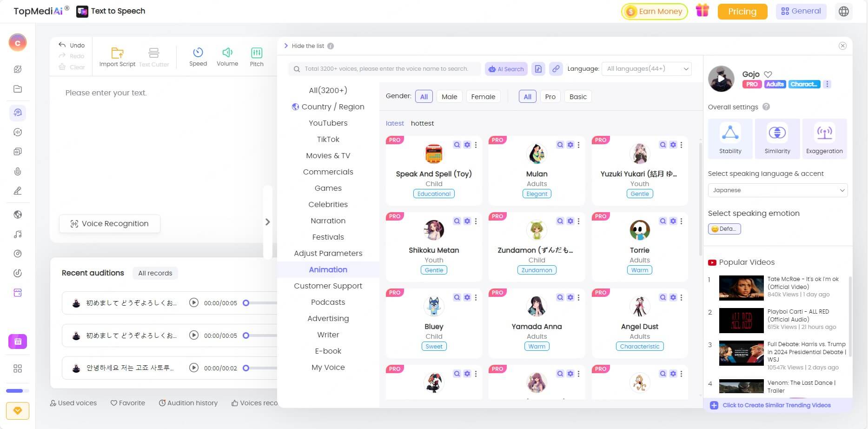868x429 pixels.
Task: Click the Import Script icon
Action: pos(117,53)
